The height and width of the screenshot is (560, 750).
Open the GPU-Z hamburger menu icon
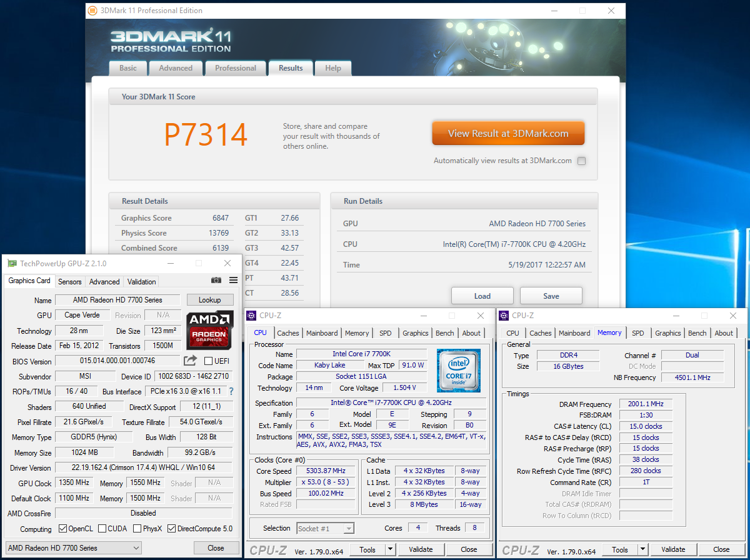233,281
